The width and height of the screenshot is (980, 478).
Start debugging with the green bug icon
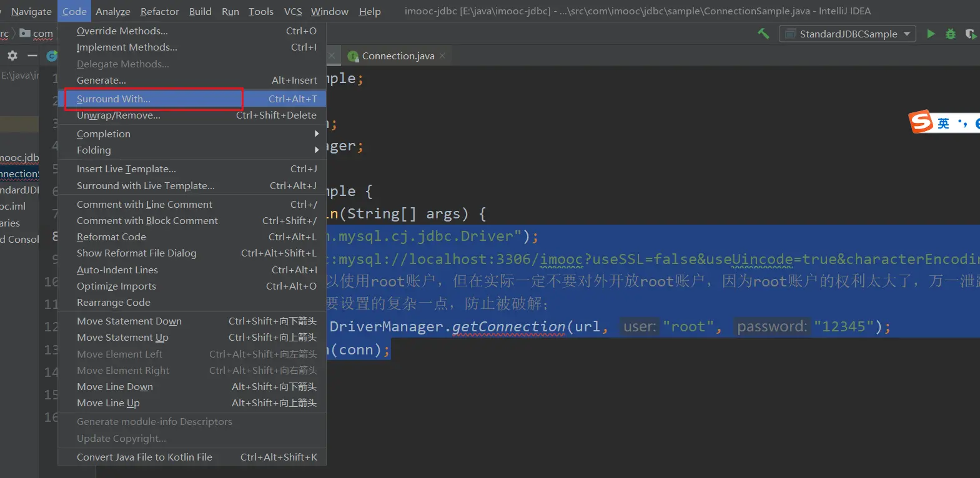[x=951, y=34]
